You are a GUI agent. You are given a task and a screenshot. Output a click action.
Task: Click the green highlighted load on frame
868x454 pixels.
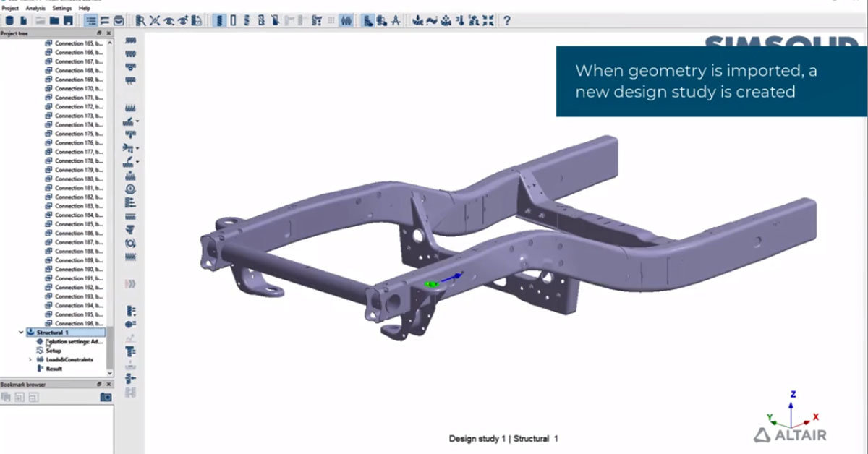click(433, 285)
